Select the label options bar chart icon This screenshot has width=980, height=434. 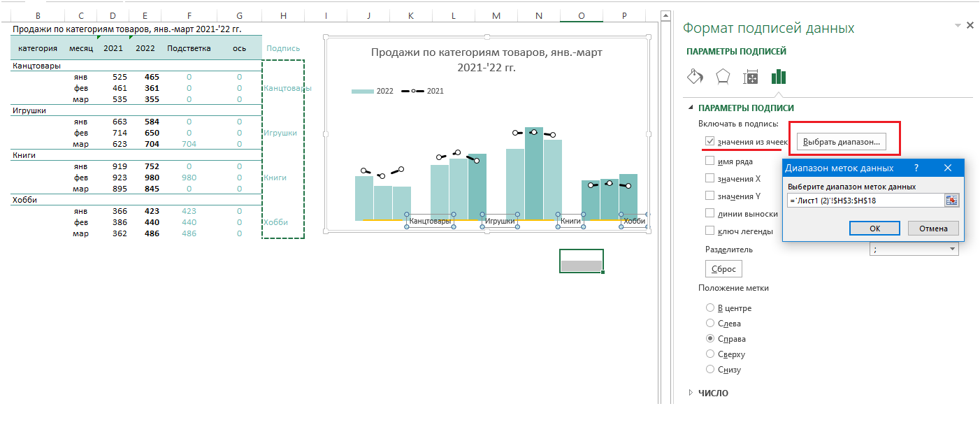779,77
